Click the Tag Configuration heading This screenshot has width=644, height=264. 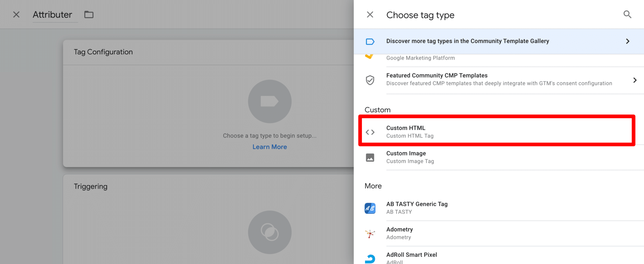103,52
